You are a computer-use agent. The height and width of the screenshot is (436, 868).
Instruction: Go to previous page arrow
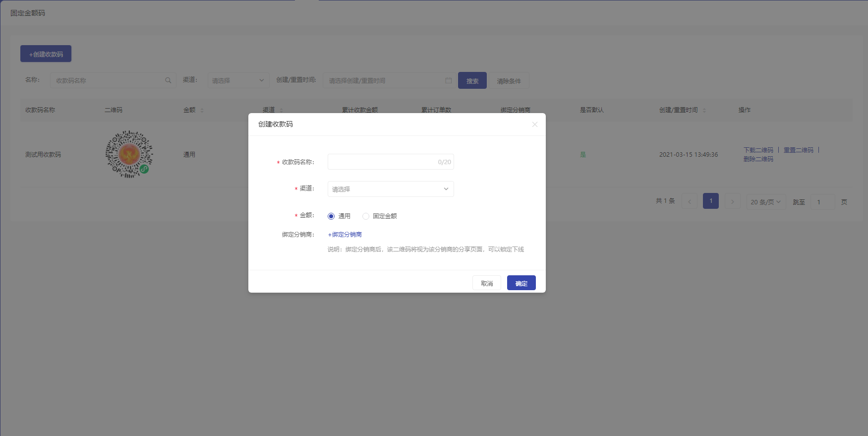click(x=690, y=201)
